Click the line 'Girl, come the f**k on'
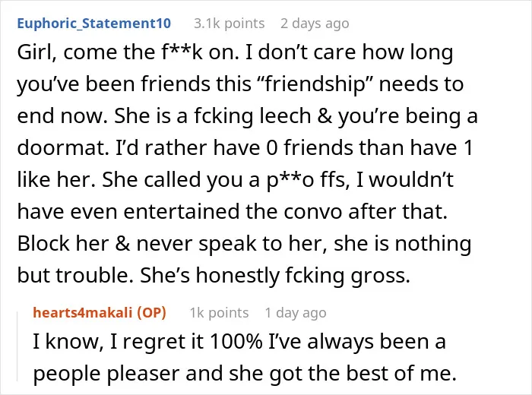The image size is (532, 395). pos(128,52)
